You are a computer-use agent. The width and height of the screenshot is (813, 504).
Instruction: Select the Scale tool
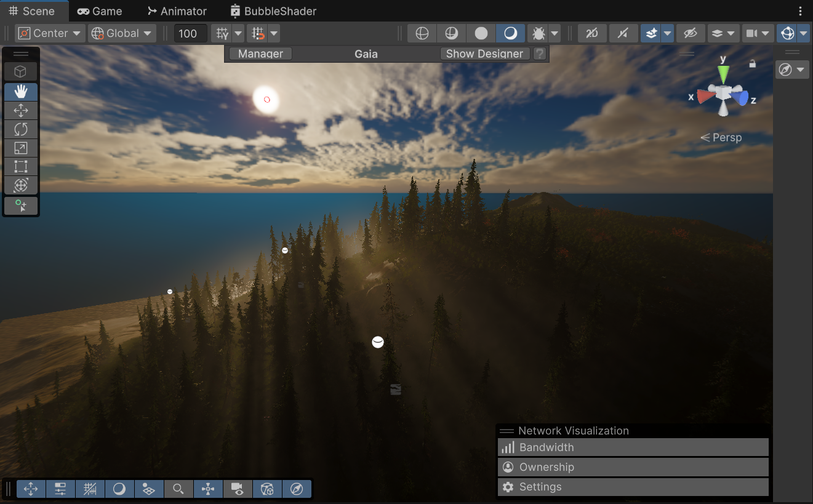[x=20, y=148]
